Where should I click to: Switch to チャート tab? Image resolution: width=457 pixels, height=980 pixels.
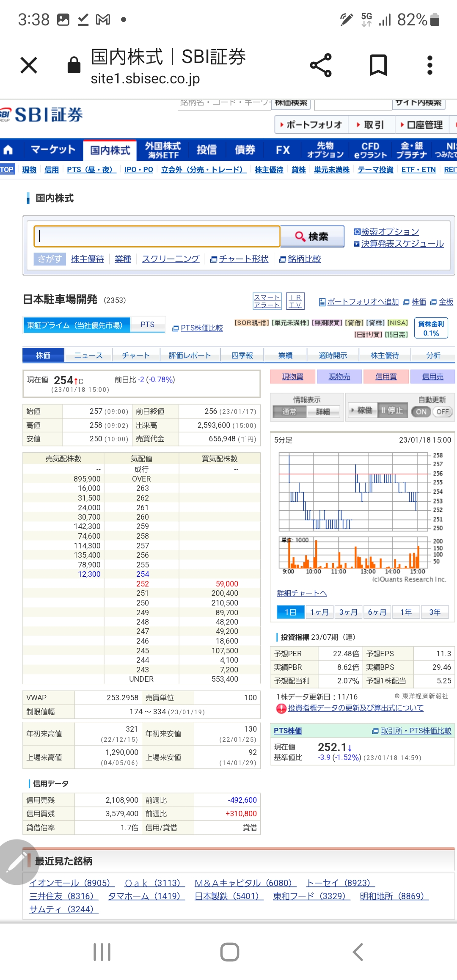[x=136, y=355]
